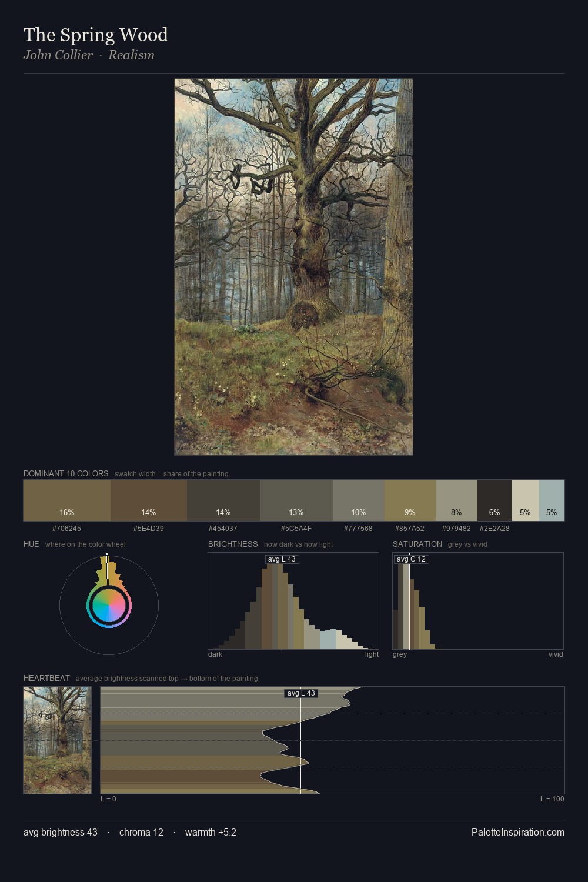Click the 'avg L 43' heartbeat label
The image size is (588, 882).
point(301,693)
